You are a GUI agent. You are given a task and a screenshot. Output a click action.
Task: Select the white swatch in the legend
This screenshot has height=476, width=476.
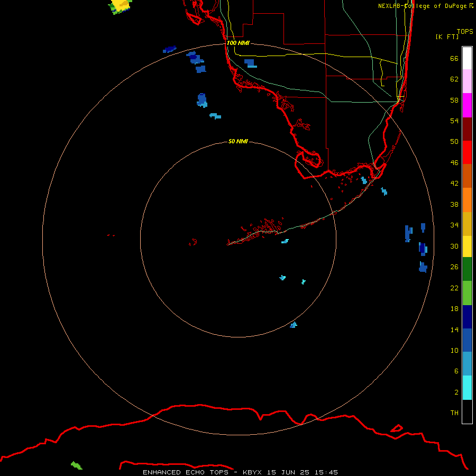click(467, 58)
